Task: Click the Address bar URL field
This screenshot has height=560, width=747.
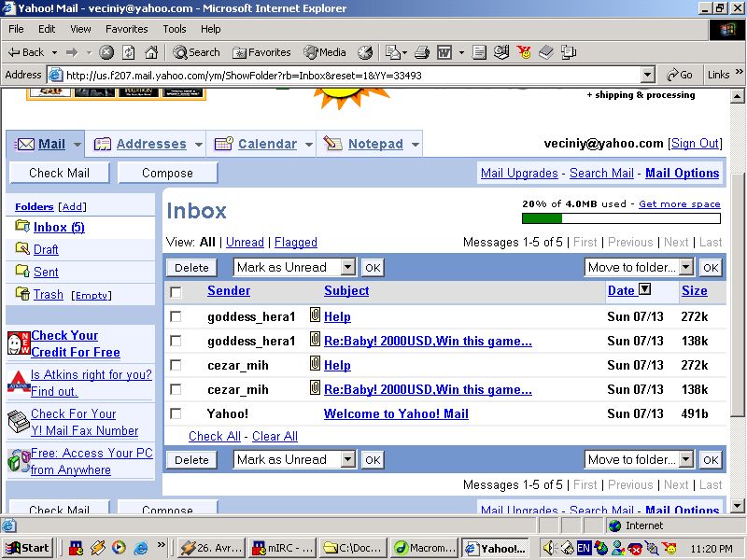Action: 353,75
